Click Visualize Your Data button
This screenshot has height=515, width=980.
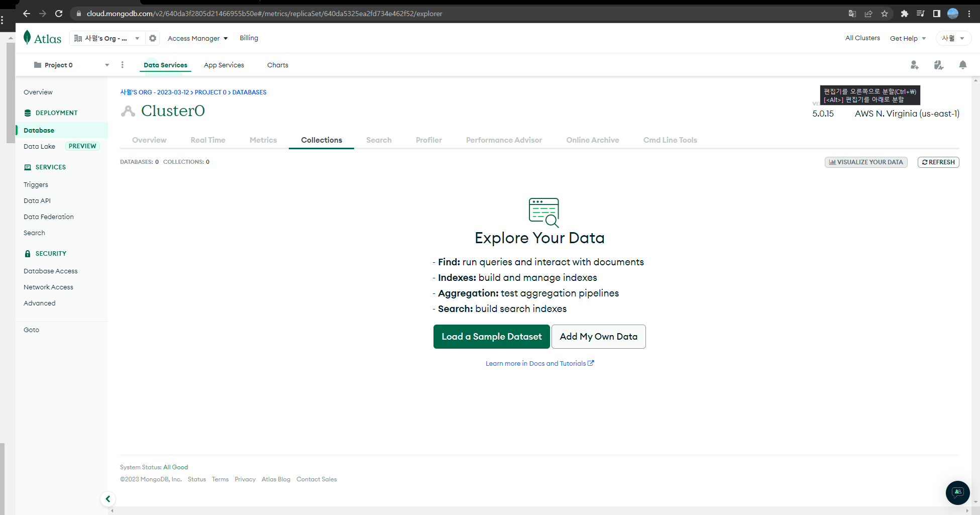(x=866, y=162)
